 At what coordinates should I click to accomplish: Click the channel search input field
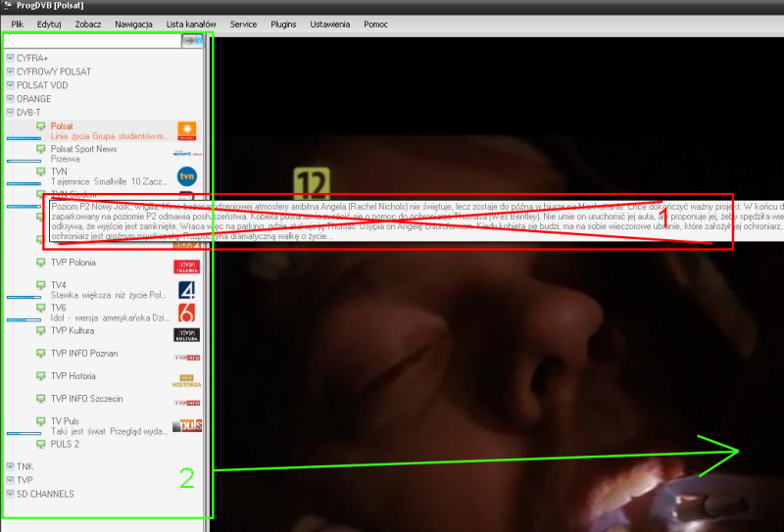click(93, 41)
